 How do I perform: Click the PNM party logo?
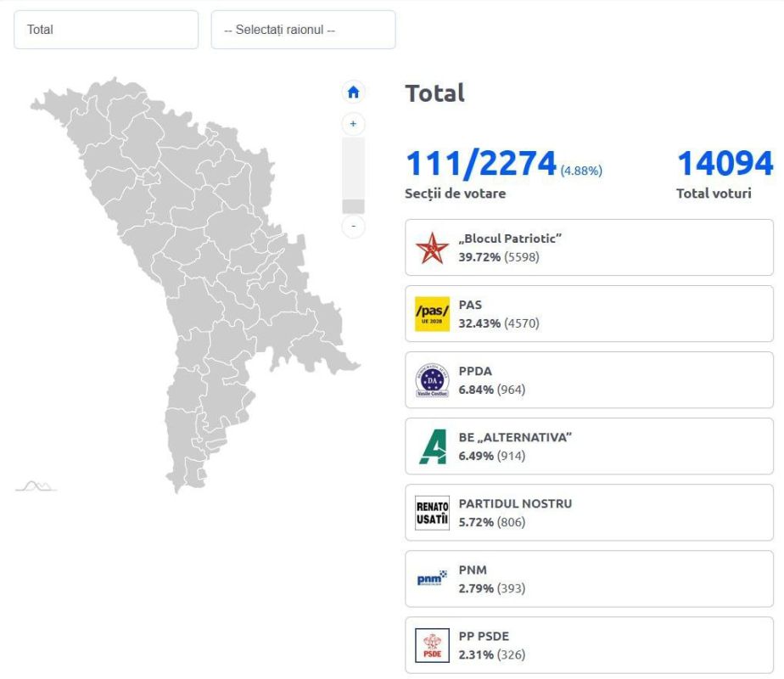(x=432, y=579)
